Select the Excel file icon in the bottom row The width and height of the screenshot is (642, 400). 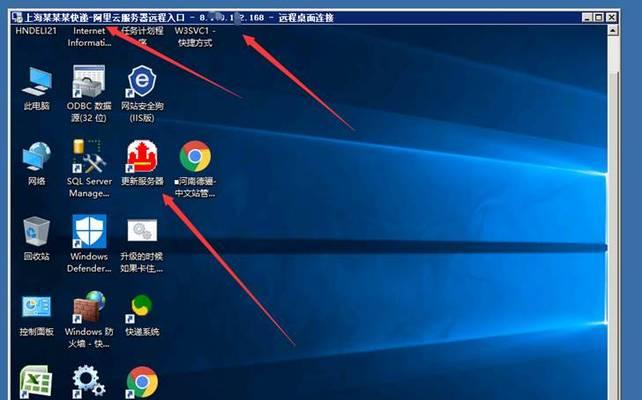pos(37,382)
